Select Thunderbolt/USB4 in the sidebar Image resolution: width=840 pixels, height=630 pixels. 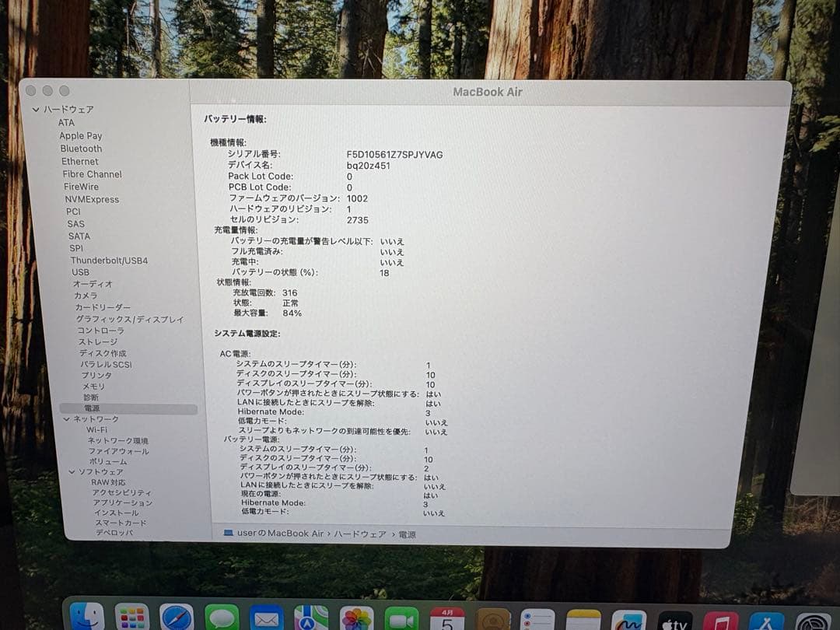click(x=110, y=261)
